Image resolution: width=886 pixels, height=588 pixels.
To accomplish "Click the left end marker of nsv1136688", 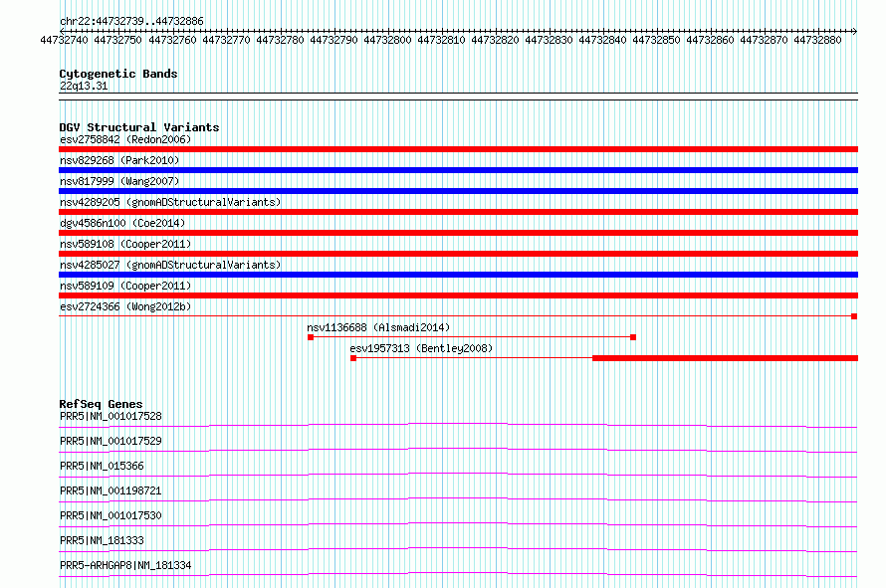I will pos(311,337).
